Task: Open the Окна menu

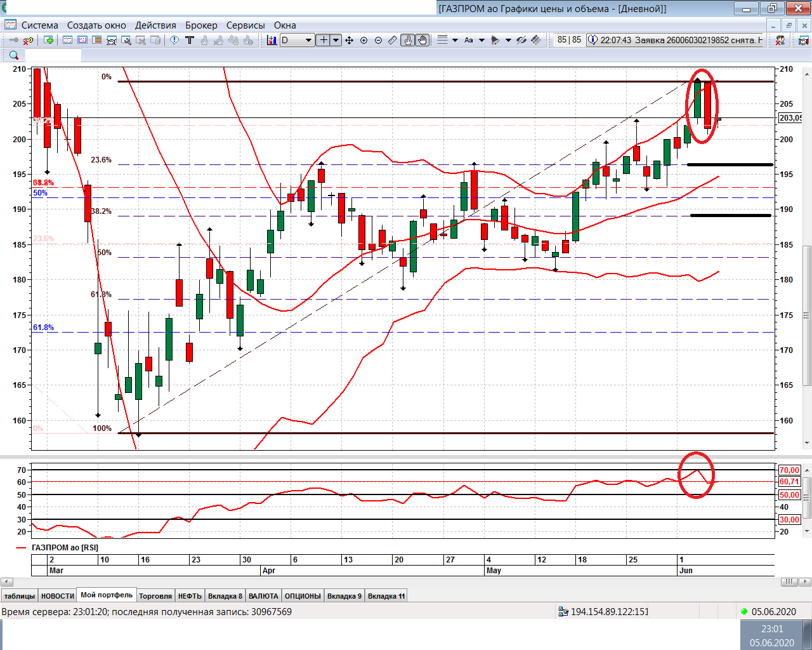Action: coord(285,25)
